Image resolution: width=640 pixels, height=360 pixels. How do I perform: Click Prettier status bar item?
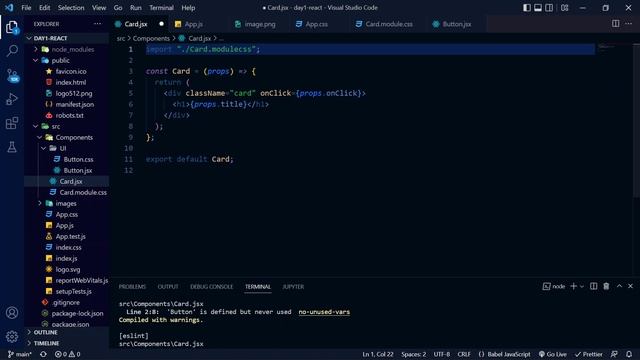[x=588, y=354]
